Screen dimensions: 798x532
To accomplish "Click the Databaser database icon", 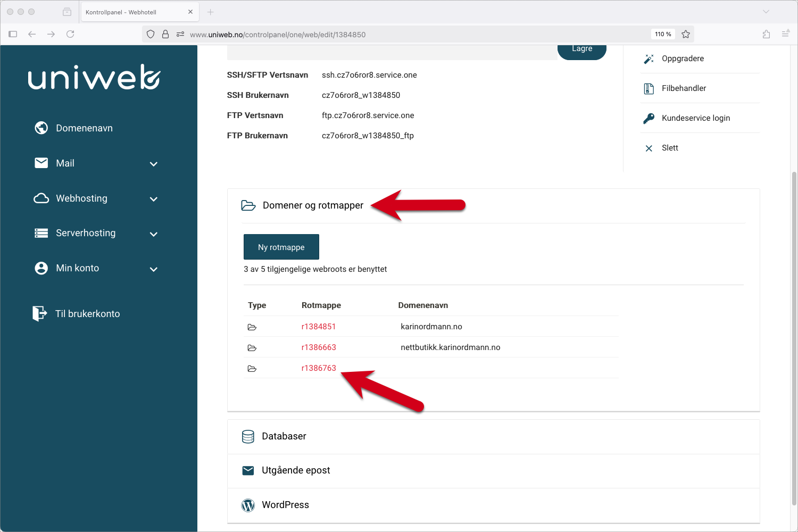I will [248, 437].
